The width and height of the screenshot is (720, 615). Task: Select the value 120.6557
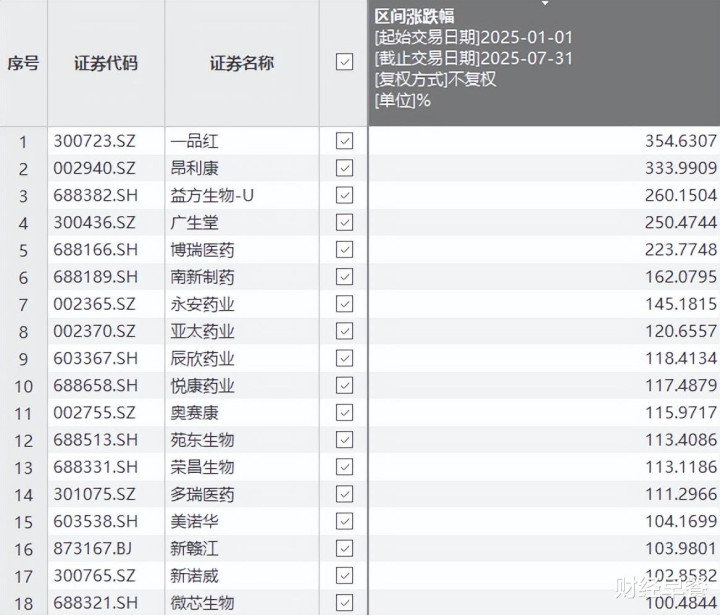click(681, 331)
